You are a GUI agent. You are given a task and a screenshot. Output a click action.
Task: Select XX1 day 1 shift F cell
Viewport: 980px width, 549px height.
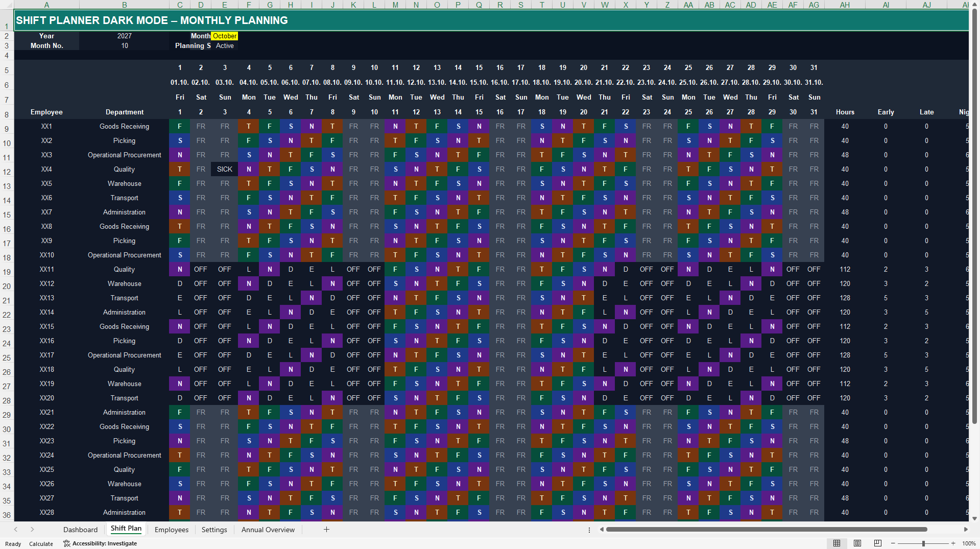pos(180,126)
